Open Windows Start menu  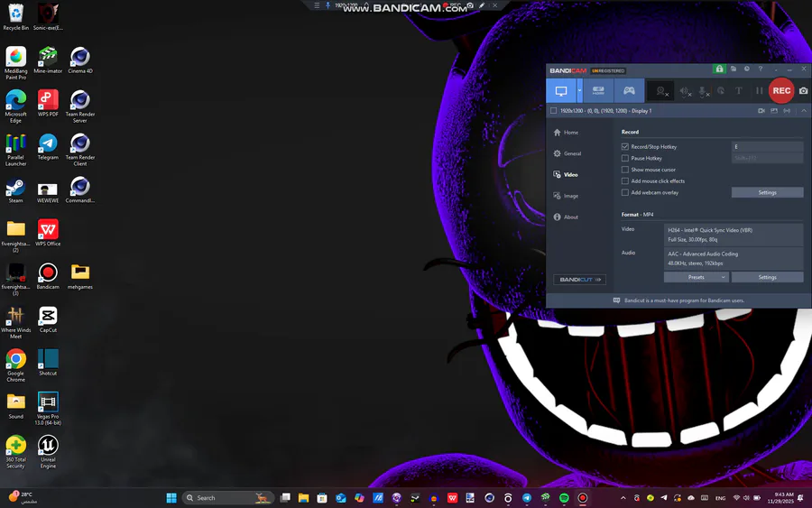[171, 498]
